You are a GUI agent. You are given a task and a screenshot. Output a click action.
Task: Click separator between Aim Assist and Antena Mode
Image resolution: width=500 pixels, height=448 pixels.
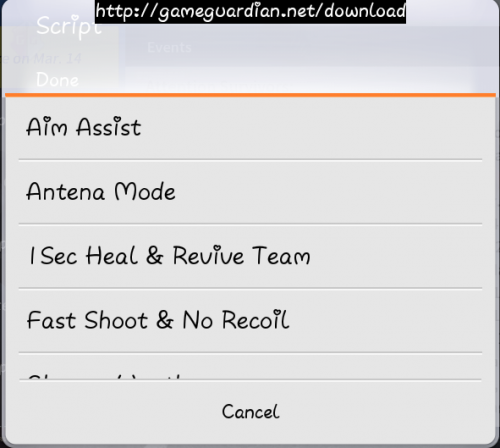click(x=250, y=160)
